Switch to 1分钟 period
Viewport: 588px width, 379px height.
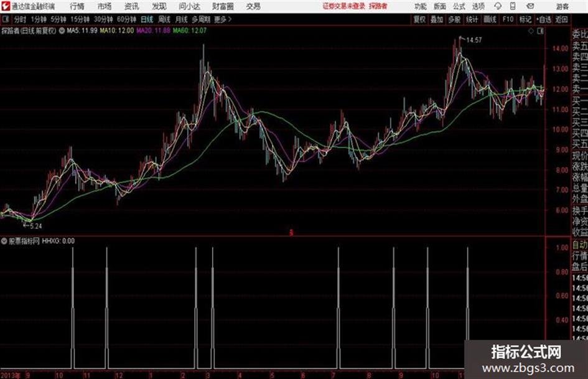click(38, 19)
